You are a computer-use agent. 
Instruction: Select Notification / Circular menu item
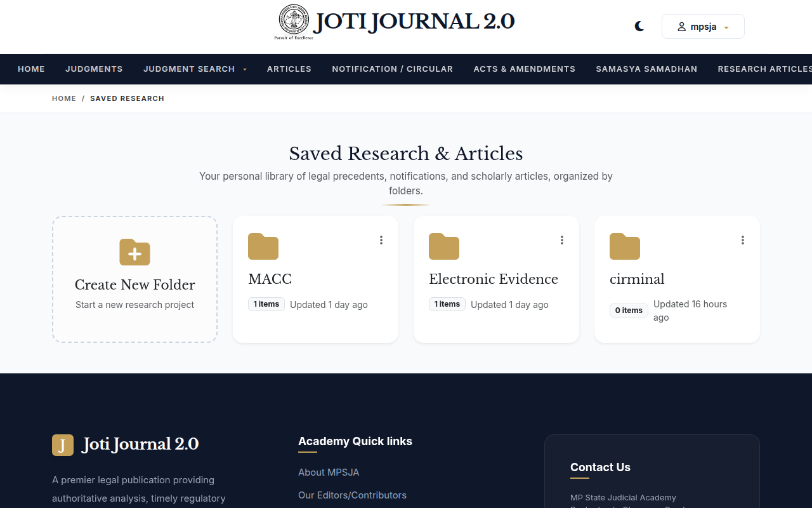point(393,69)
